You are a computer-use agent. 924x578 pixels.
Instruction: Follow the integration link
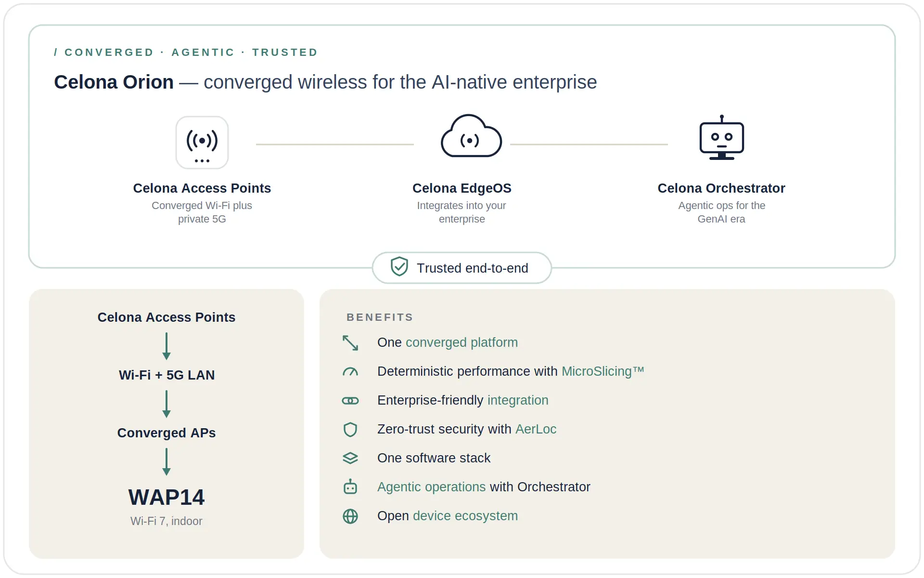[x=518, y=400]
